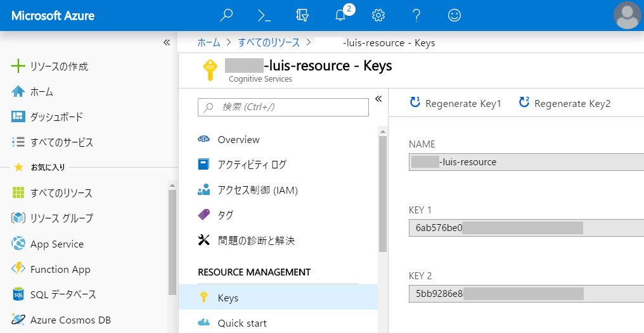
Task: Select Keys under Resource Management
Action: pos(278,298)
